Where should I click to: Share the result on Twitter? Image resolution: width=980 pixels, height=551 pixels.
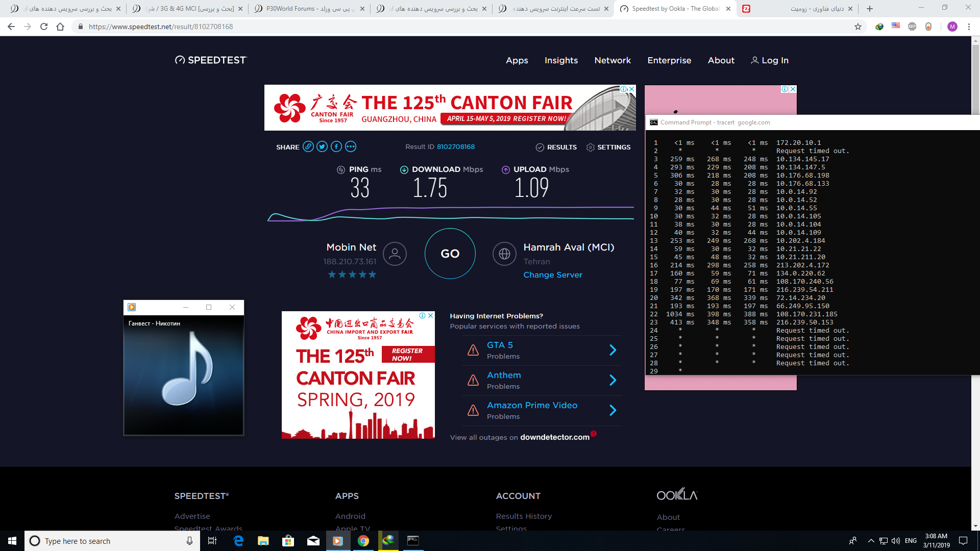click(322, 147)
